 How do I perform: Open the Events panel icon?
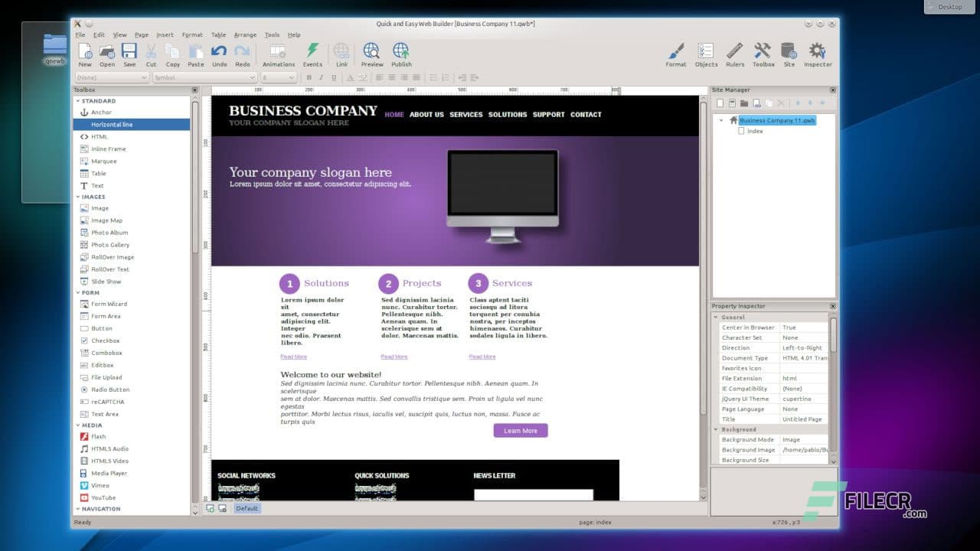[312, 52]
